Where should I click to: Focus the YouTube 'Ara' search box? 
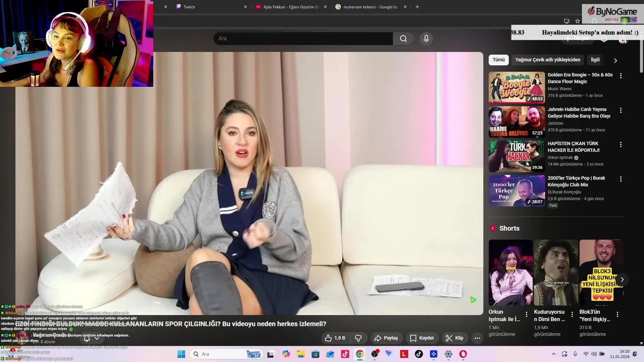click(x=303, y=39)
